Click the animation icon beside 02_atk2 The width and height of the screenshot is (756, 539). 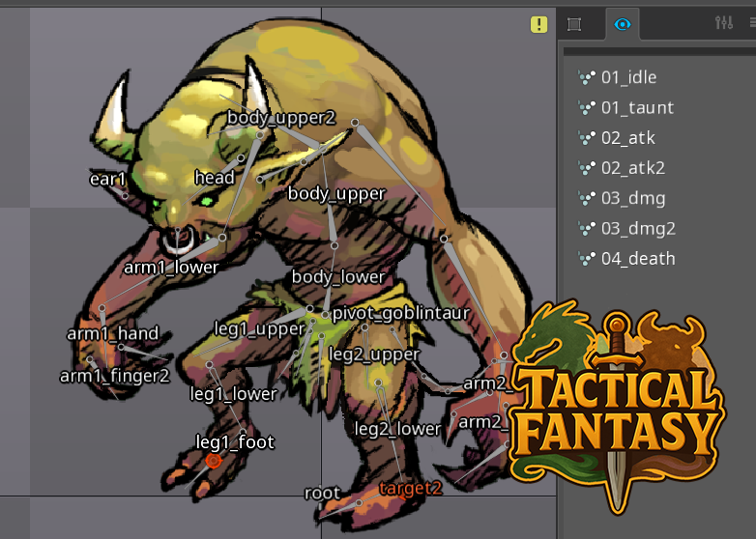(587, 168)
